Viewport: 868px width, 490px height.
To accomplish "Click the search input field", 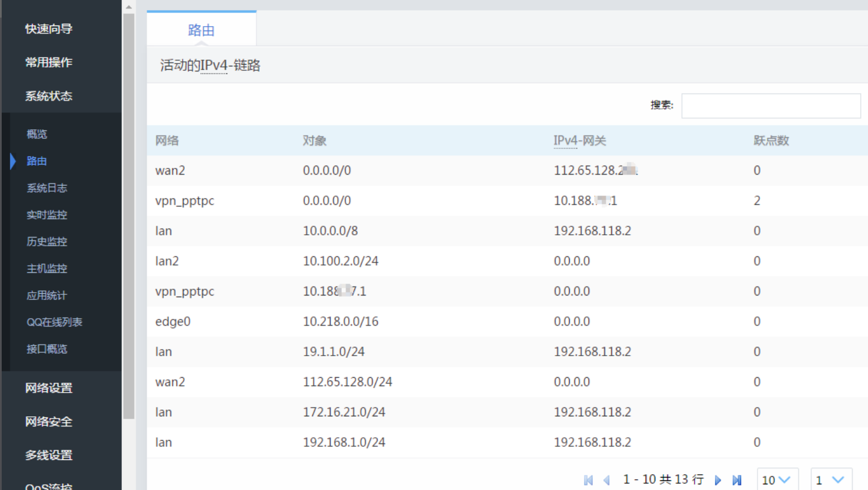I will [770, 106].
